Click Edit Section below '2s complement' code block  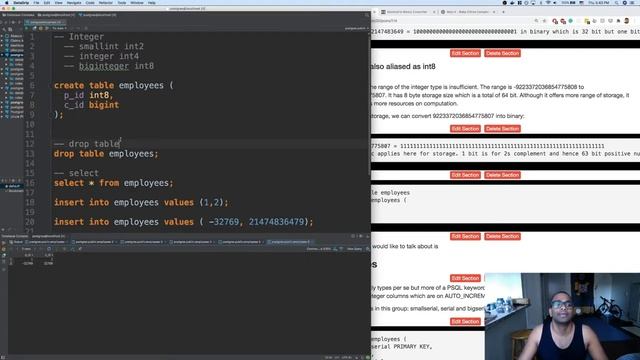click(465, 175)
